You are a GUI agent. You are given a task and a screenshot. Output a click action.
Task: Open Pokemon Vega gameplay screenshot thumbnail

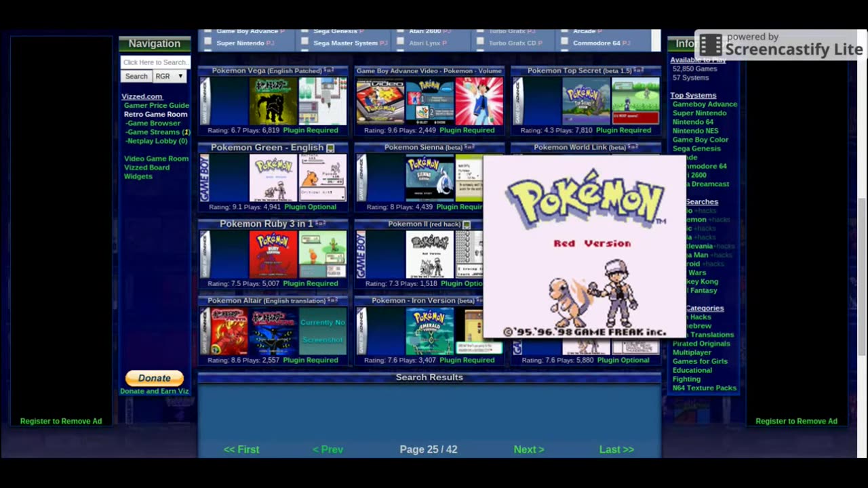point(323,101)
